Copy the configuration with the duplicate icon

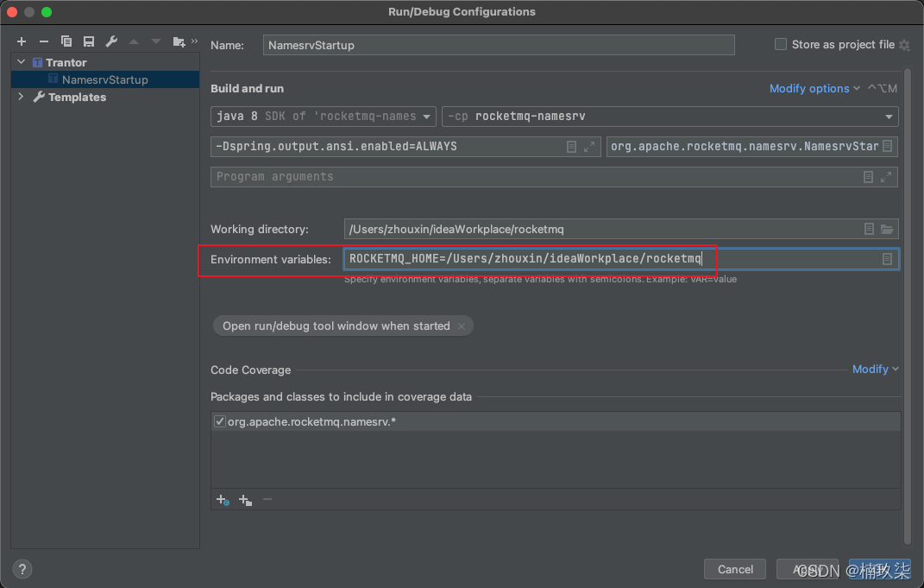66,41
